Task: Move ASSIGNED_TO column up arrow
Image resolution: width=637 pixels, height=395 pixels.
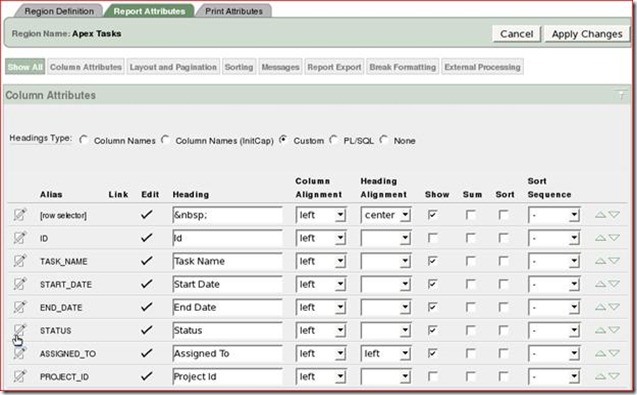Action: [600, 354]
